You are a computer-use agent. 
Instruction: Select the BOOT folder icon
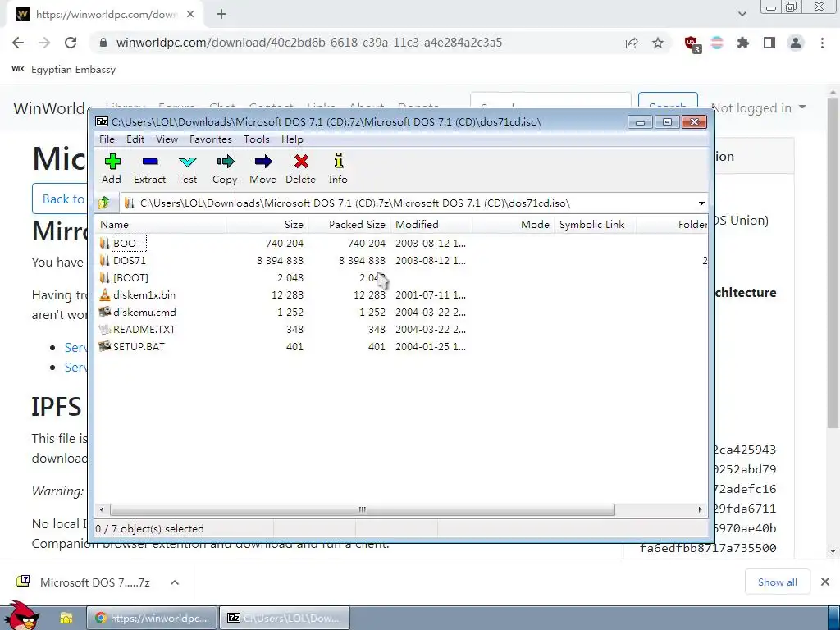(104, 243)
